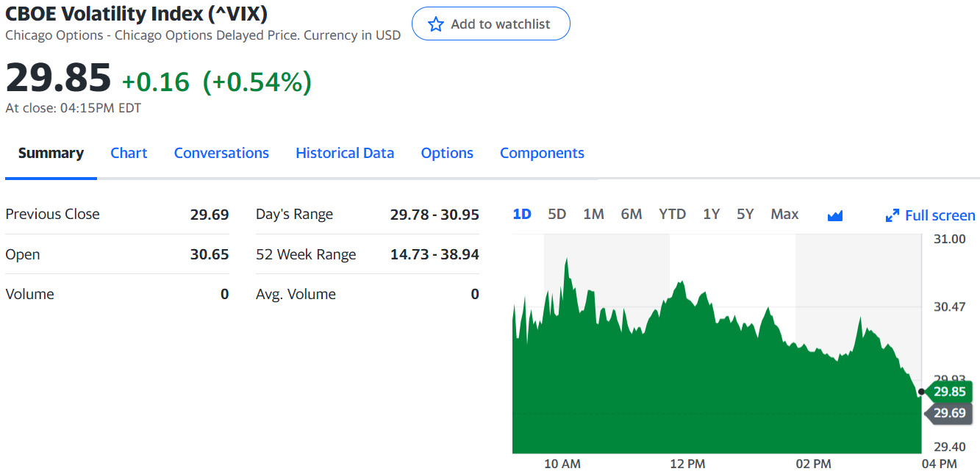The height and width of the screenshot is (474, 980).
Task: Click the (+0.54%) percent change value
Action: click(x=257, y=82)
